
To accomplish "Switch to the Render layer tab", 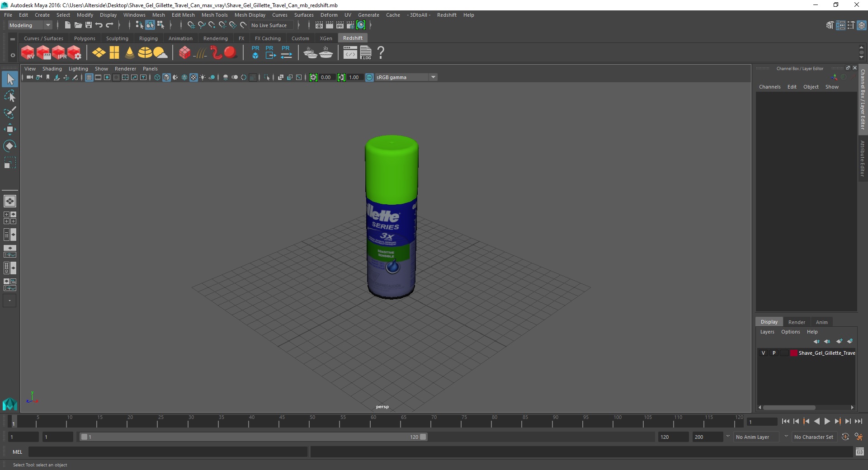I will click(x=797, y=322).
